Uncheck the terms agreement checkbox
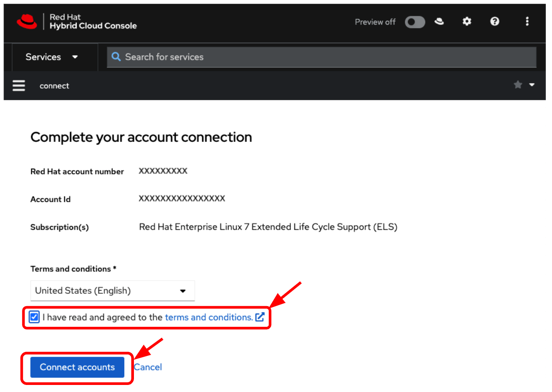The height and width of the screenshot is (392, 552). point(34,317)
